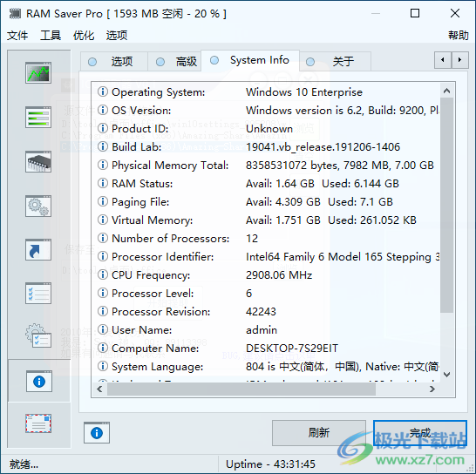Select the 19041.vb_release.191206-1406 build value

(323, 147)
